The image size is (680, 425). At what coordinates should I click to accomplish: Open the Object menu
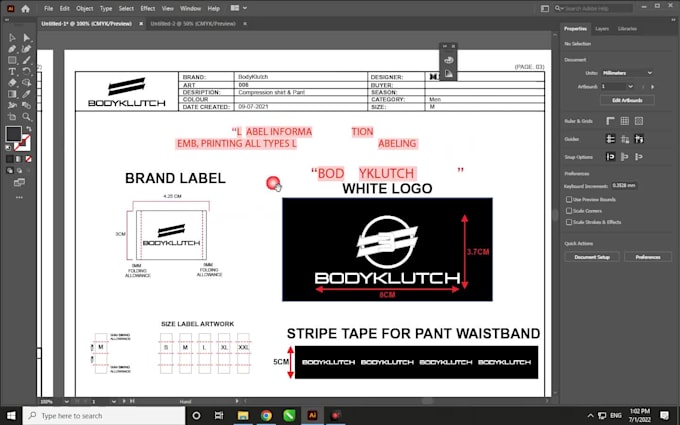pos(85,8)
